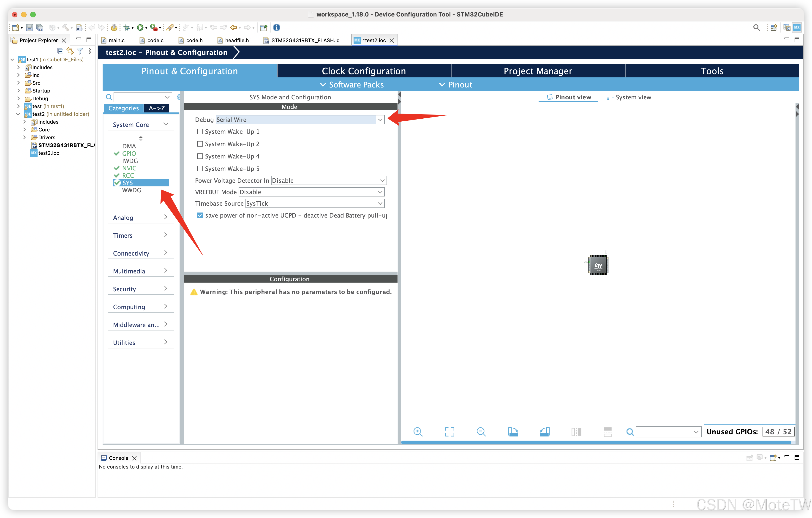
Task: Click the zoom out magnifier icon
Action: click(481, 432)
